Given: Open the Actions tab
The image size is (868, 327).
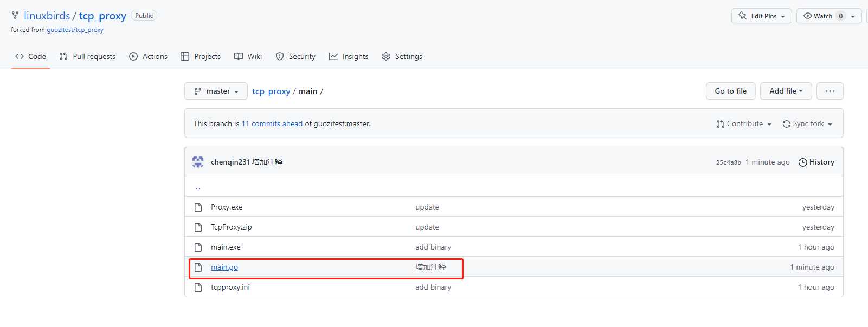Looking at the screenshot, I should pyautogui.click(x=149, y=56).
